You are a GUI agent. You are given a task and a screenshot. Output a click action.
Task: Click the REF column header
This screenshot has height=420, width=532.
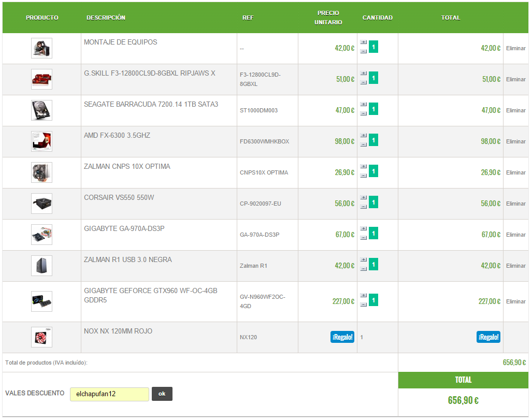pyautogui.click(x=248, y=18)
